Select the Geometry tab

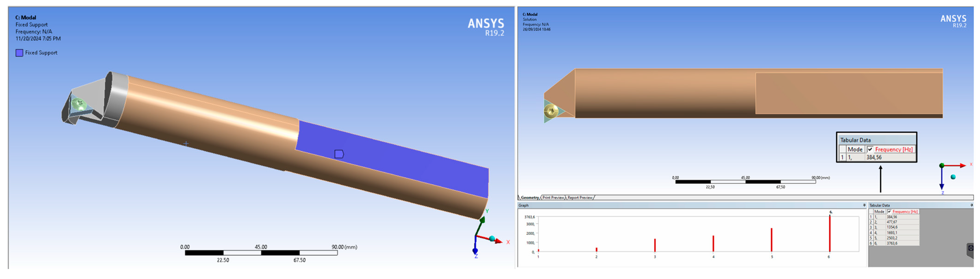530,198
